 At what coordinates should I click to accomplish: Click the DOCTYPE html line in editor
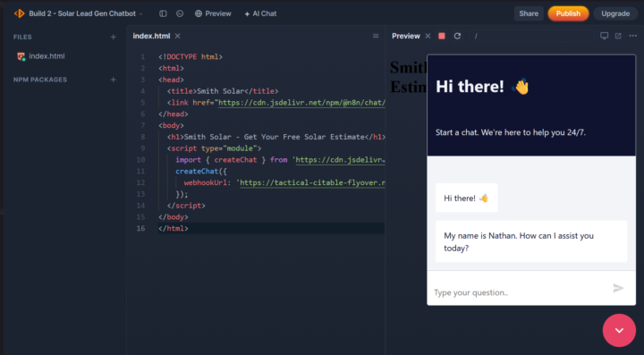(x=191, y=56)
